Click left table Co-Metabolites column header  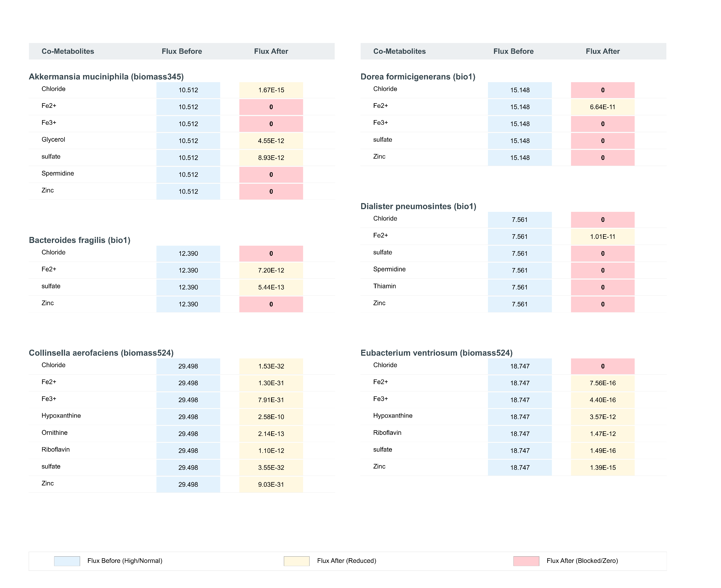point(68,51)
